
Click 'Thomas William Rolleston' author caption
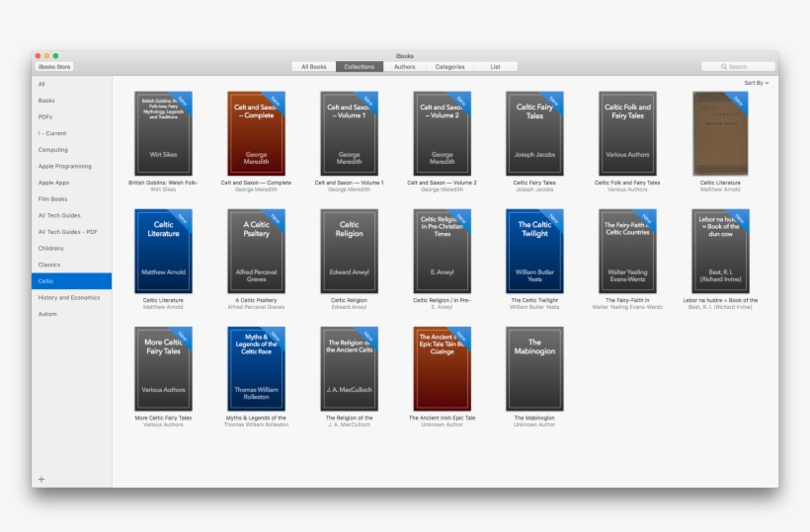pos(256,424)
